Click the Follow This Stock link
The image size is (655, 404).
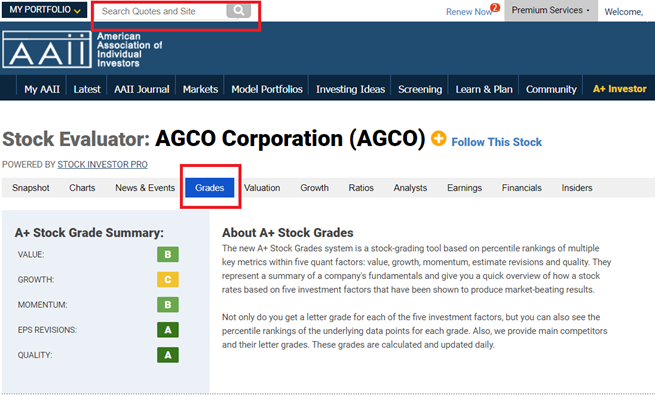click(496, 142)
